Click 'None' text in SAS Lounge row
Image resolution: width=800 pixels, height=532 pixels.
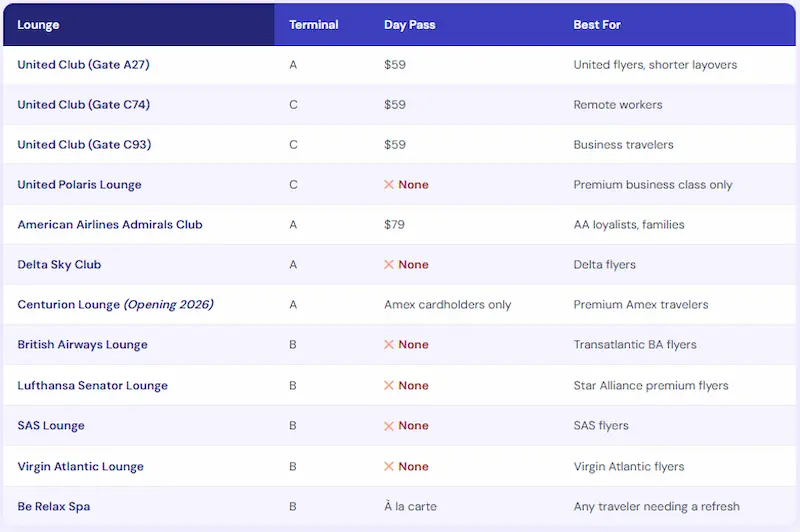pos(413,426)
